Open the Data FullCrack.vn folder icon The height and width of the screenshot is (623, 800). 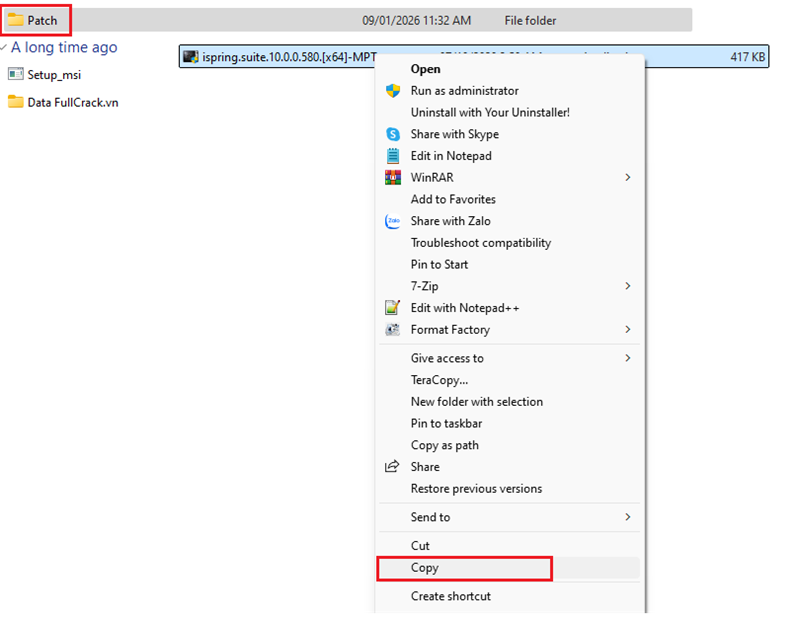point(15,100)
